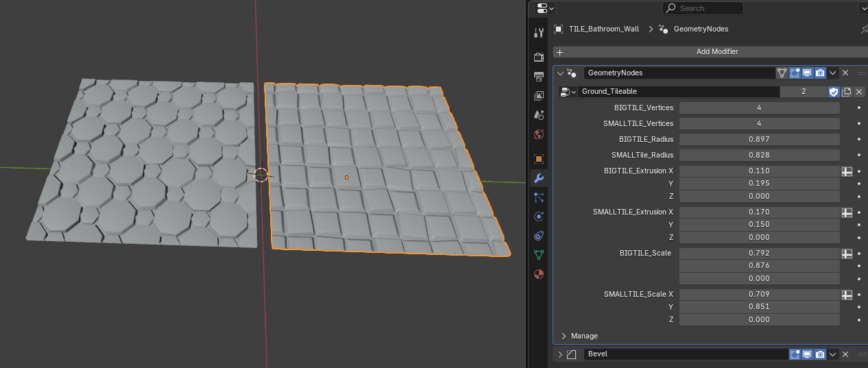Unlink the Ground_Tileable node group
The image size is (868, 368).
(859, 91)
